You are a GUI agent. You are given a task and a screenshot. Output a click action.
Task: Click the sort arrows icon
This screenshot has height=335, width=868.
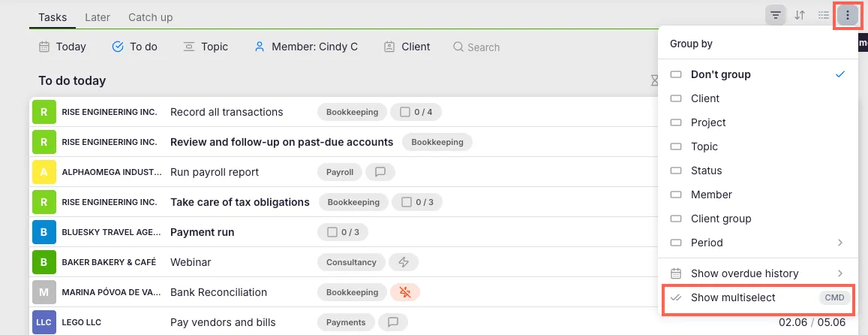pos(800,15)
